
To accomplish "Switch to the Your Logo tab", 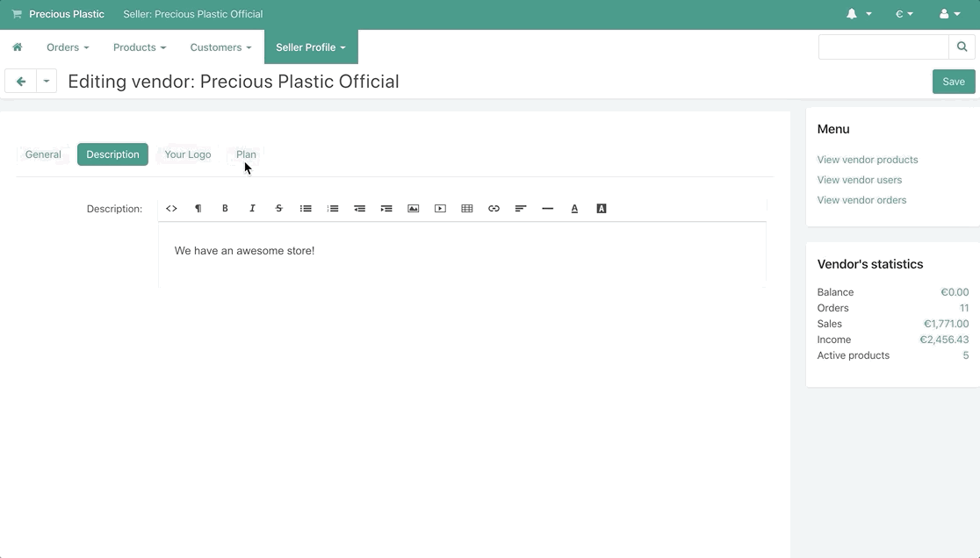I will 188,154.
